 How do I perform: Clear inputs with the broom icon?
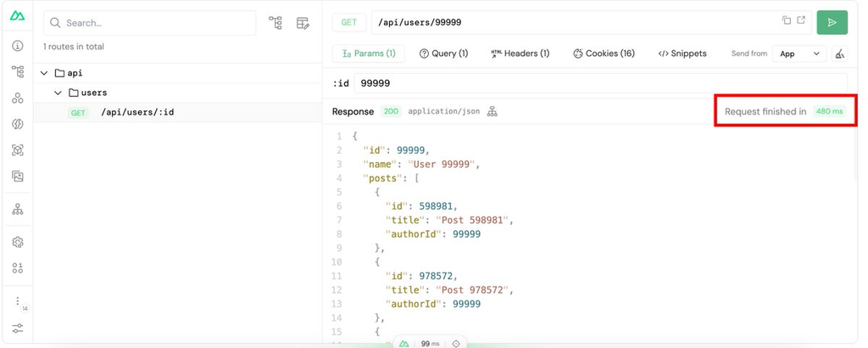point(840,53)
